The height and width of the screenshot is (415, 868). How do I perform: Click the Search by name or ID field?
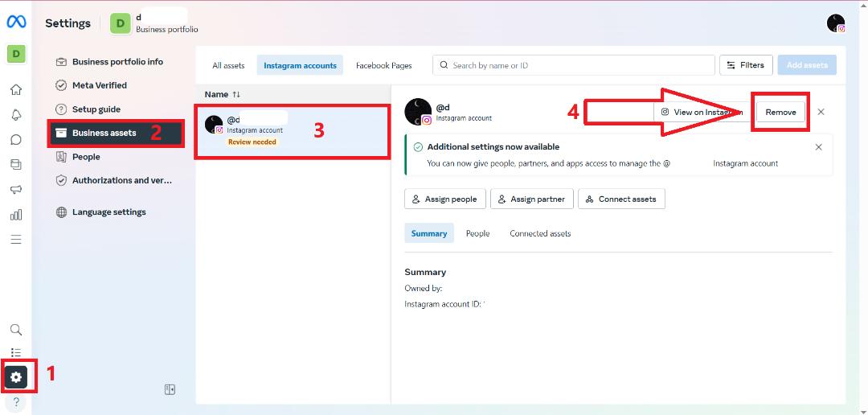pos(574,65)
